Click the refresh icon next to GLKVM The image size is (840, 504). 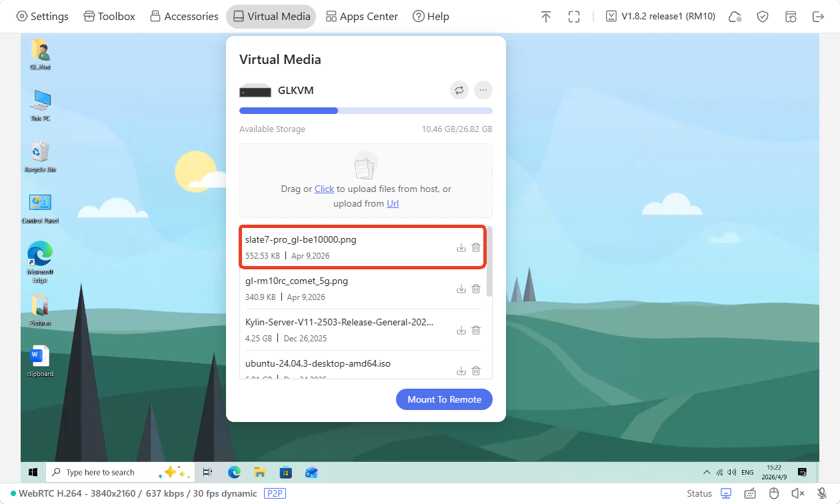pyautogui.click(x=459, y=90)
